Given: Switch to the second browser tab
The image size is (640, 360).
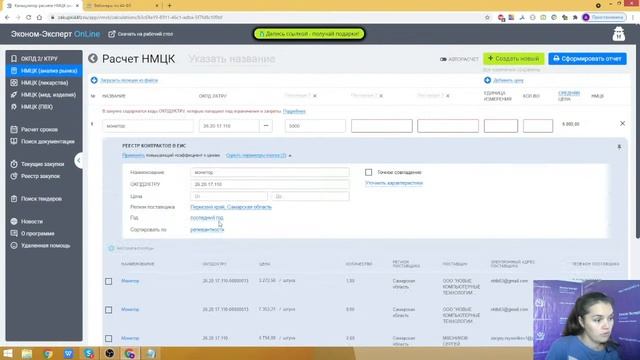Looking at the screenshot, I should pyautogui.click(x=122, y=6).
